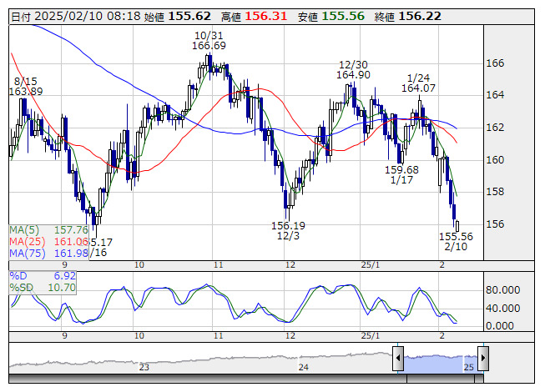Click the opening price 155.62

pos(189,16)
